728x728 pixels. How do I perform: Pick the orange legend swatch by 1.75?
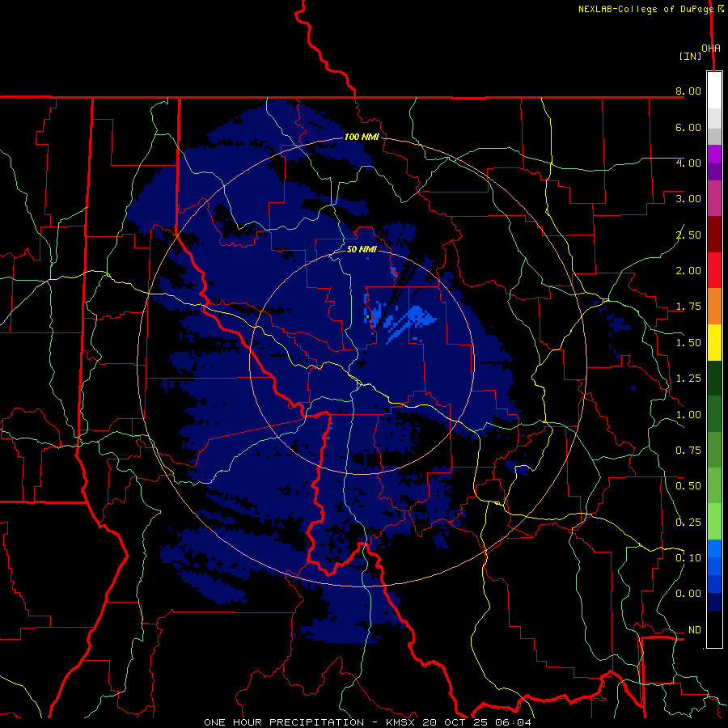point(714,307)
